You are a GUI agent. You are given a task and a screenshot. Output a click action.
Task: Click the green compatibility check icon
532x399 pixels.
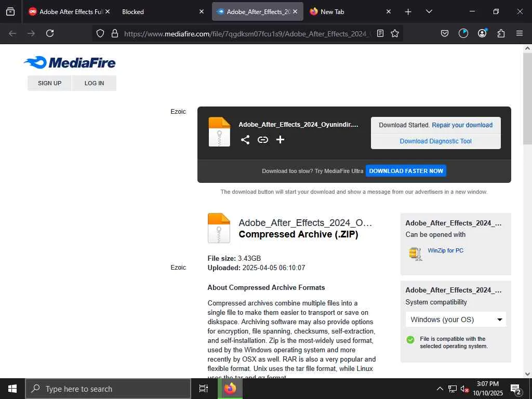pyautogui.click(x=410, y=340)
